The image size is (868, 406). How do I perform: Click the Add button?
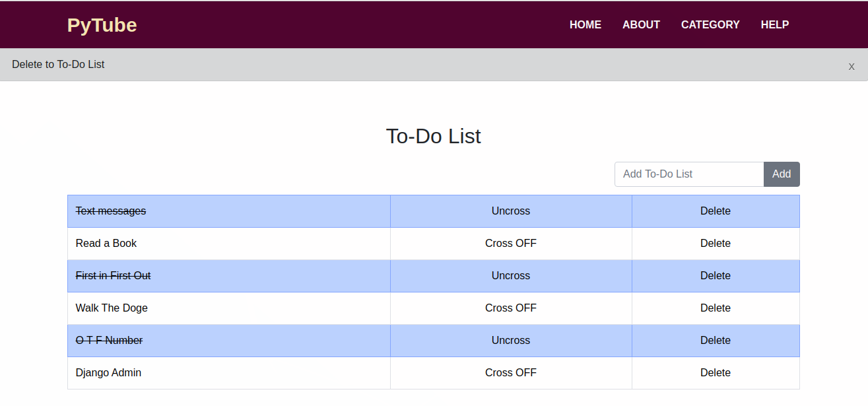[782, 174]
